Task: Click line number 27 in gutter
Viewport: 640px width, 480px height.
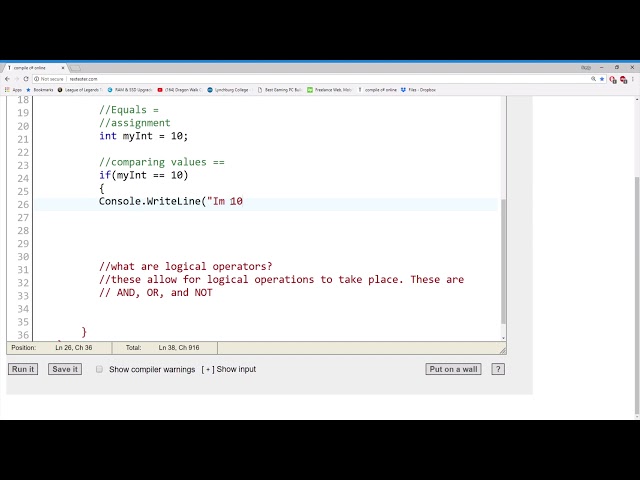Action: pos(23,218)
